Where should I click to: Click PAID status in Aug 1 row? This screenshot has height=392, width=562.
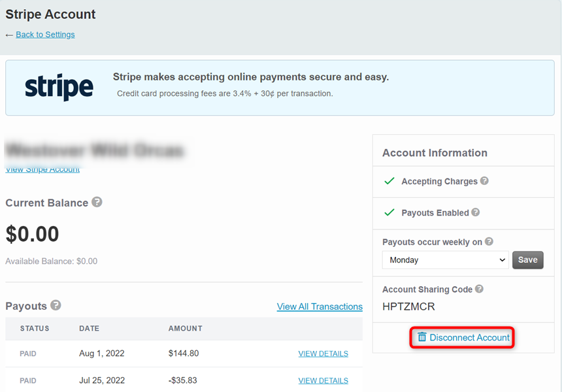[x=28, y=353]
